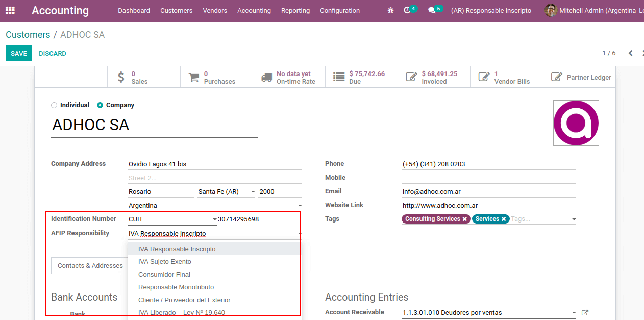Select the Individual radio button

click(54, 105)
